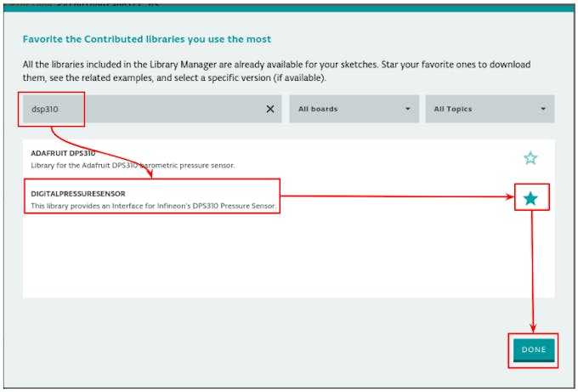Click the All Topics dropdown arrow
This screenshot has height=392, width=578.
pyautogui.click(x=543, y=109)
